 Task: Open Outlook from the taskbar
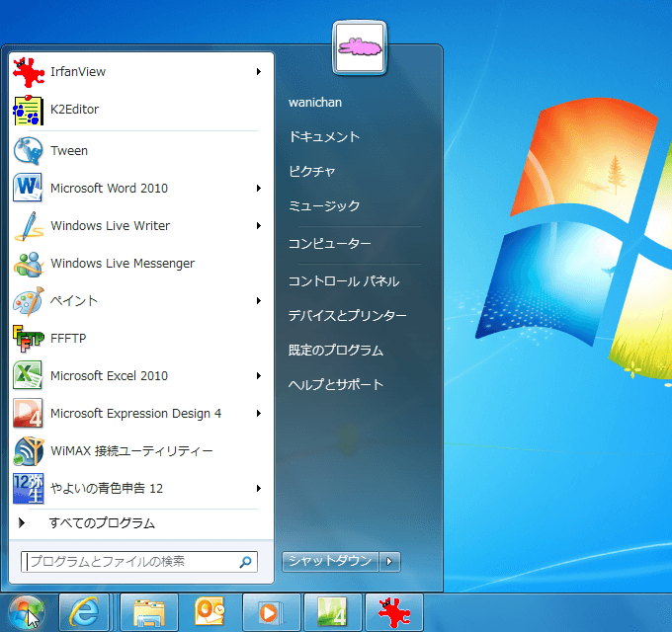(x=210, y=612)
